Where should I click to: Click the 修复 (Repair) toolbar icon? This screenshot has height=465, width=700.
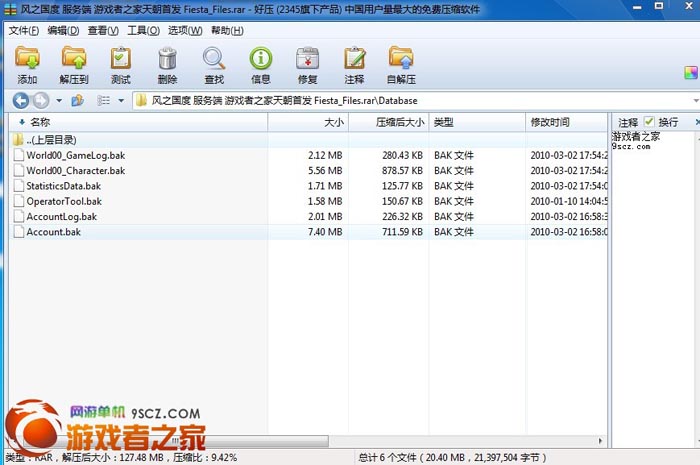(308, 64)
